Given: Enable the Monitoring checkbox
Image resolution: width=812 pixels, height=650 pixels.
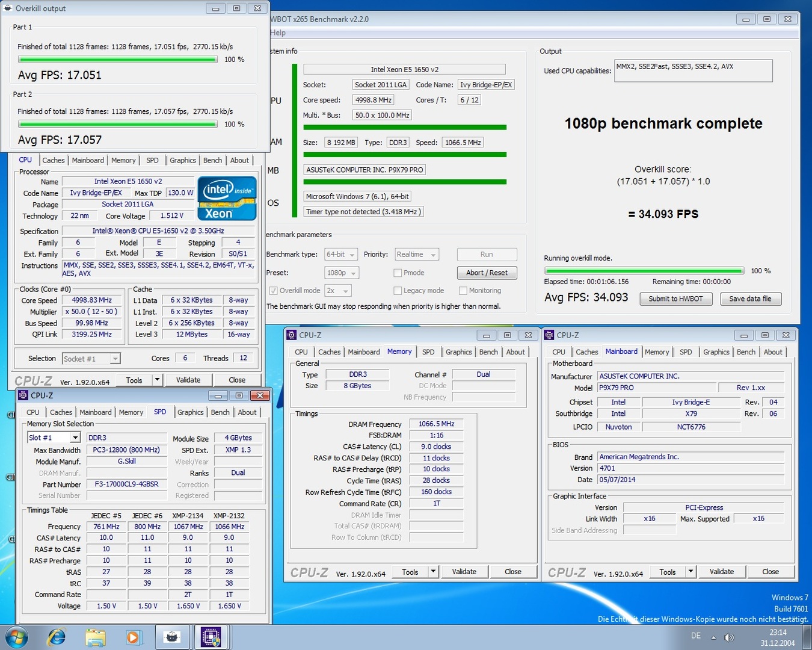Looking at the screenshot, I should click(463, 291).
